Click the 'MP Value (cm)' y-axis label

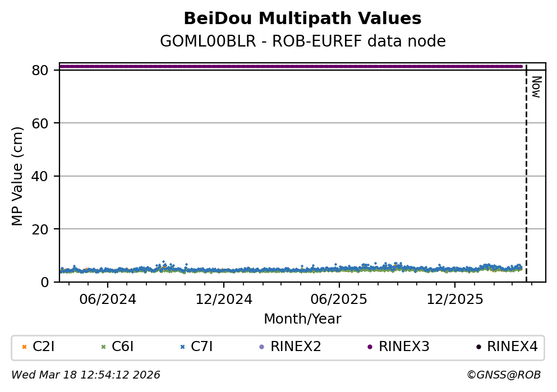pos(18,176)
